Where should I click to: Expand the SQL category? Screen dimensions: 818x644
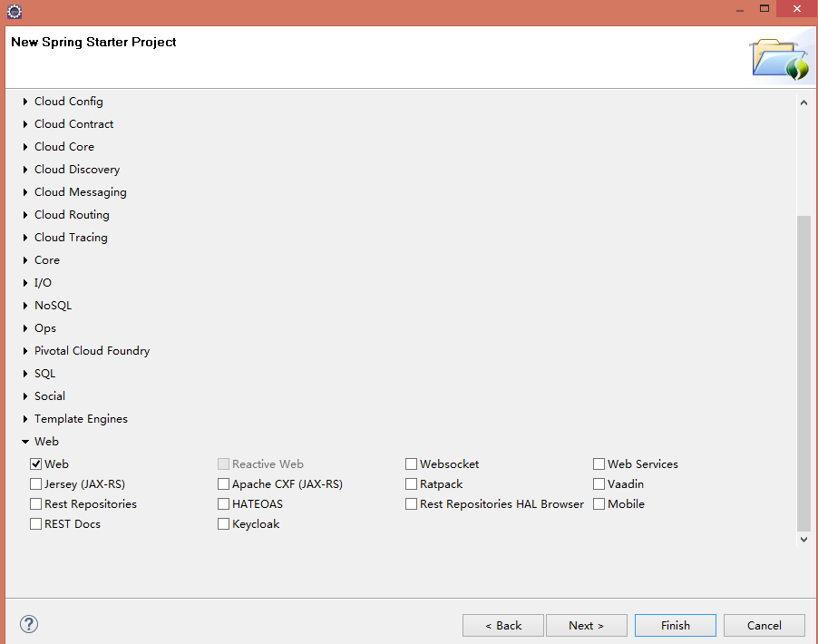point(25,374)
